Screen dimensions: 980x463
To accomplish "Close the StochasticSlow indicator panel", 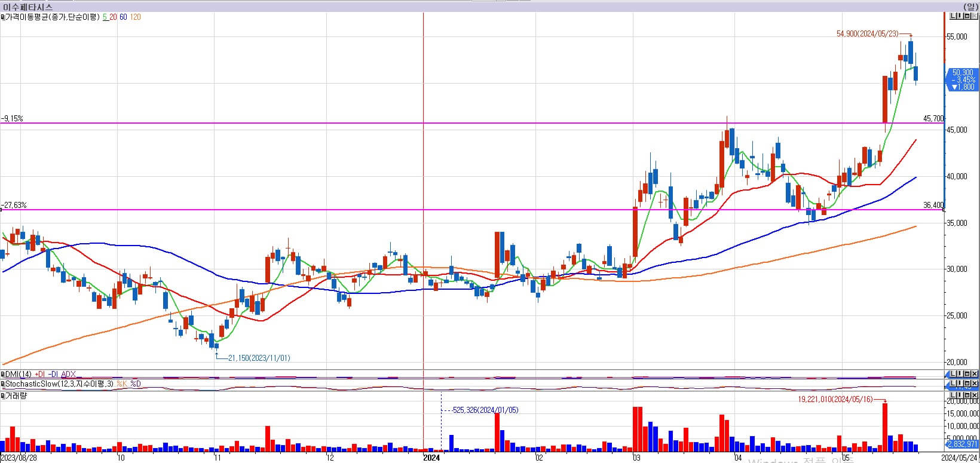I will 974,383.
